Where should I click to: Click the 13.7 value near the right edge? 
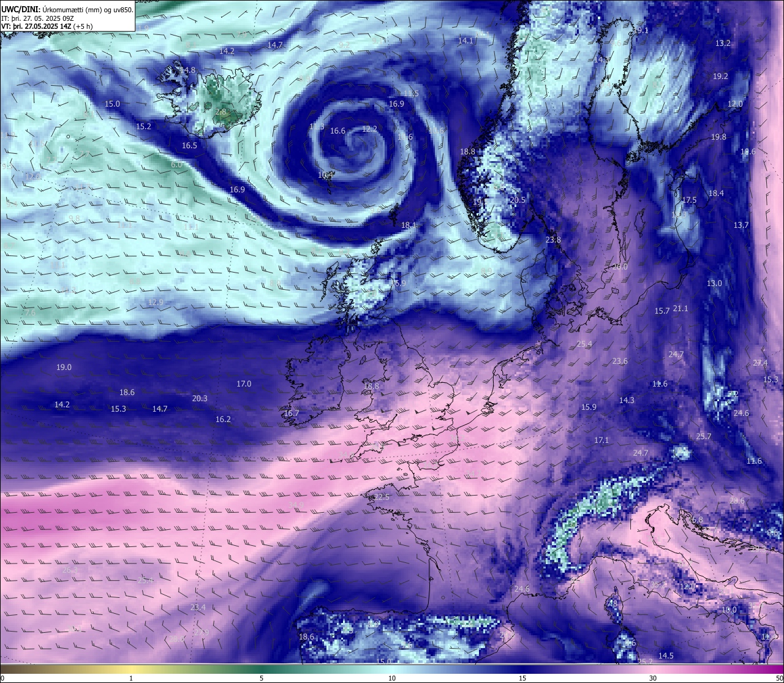coord(741,225)
